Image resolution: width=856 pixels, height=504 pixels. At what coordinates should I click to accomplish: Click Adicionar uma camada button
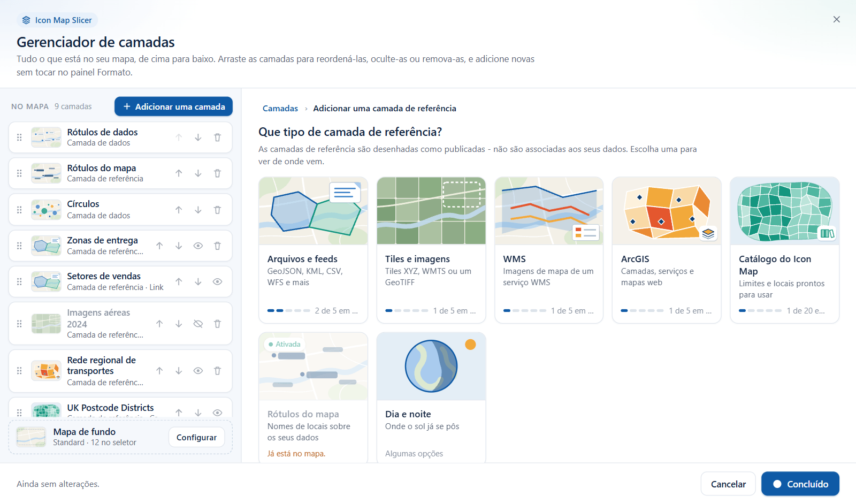tap(173, 106)
